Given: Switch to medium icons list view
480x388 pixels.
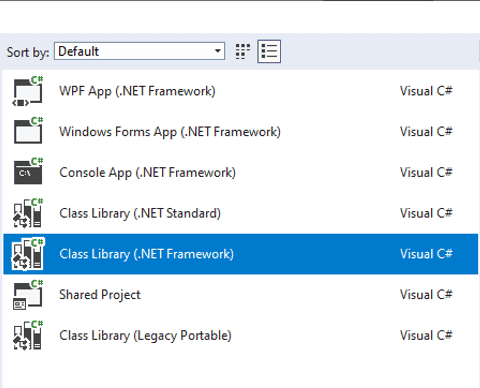Looking at the screenshot, I should coord(269,51).
